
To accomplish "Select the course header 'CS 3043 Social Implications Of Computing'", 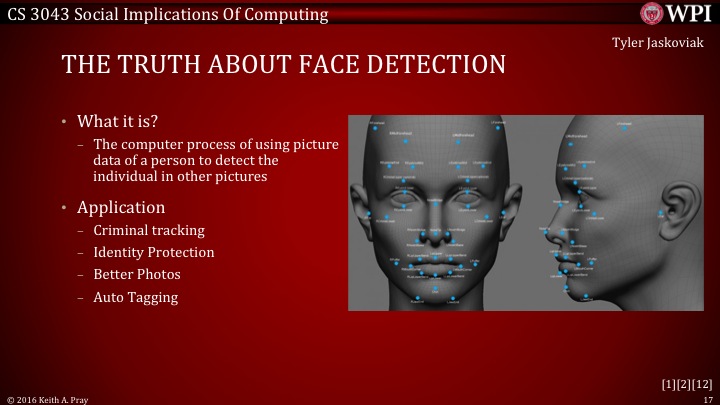I will pyautogui.click(x=168, y=15).
